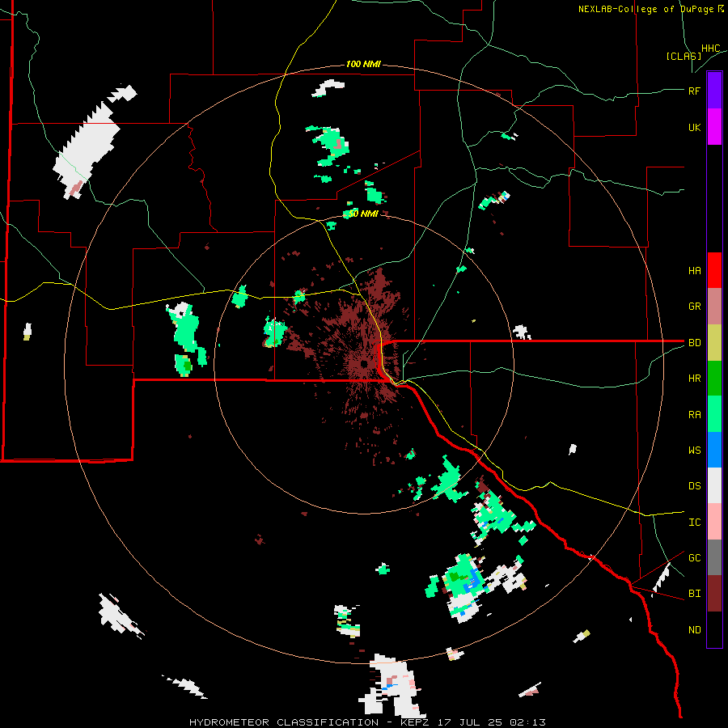Click the RF legend label

tap(694, 91)
